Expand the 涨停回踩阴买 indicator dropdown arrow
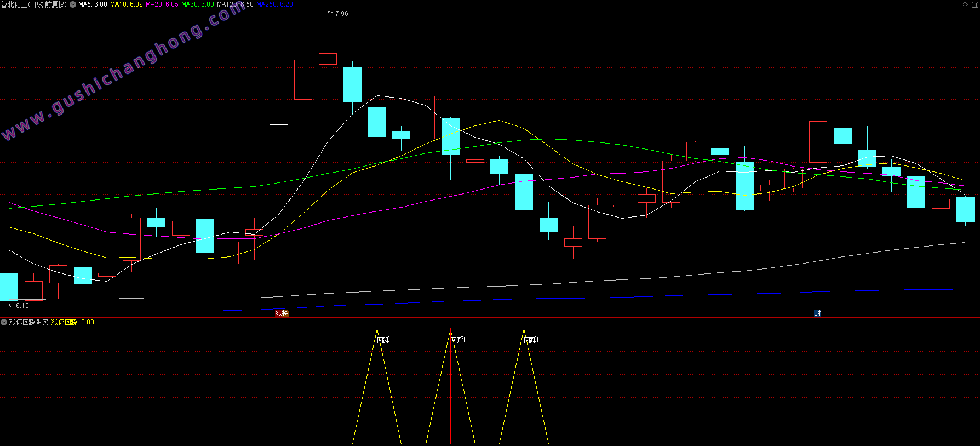 (x=4, y=322)
